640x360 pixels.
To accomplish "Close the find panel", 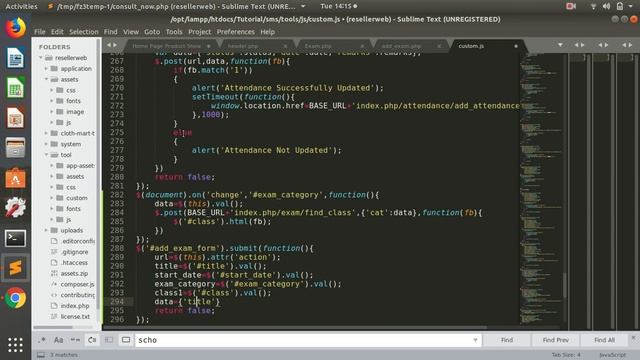I will (633, 338).
